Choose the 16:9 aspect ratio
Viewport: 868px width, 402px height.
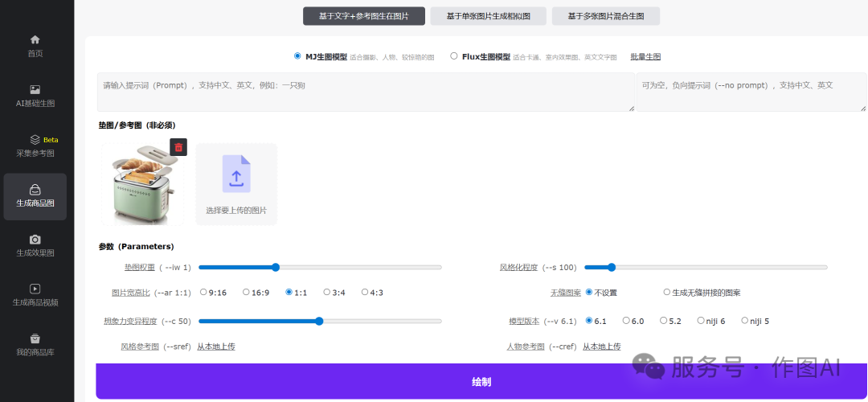(x=246, y=292)
